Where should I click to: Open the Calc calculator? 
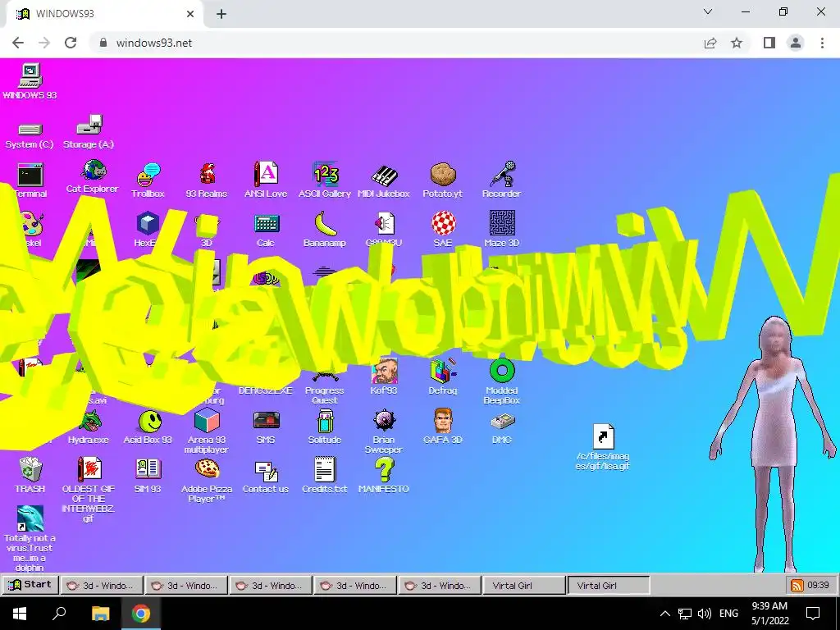[x=266, y=223]
